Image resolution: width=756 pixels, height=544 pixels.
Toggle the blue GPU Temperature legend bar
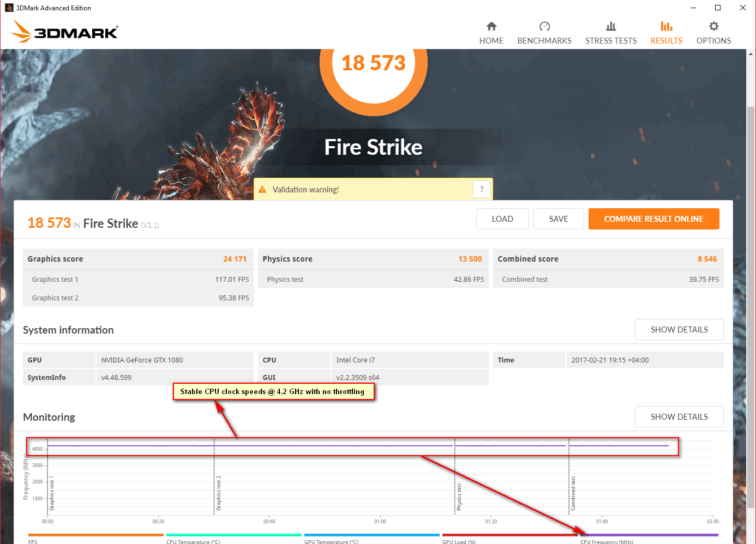coord(372,535)
